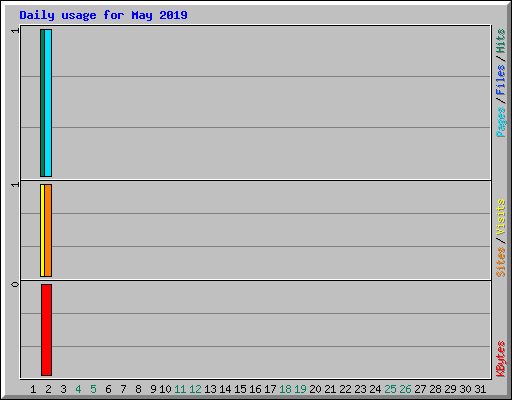Click the y-axis value 1 of Hits chart
The image size is (512, 400).
pos(15,31)
